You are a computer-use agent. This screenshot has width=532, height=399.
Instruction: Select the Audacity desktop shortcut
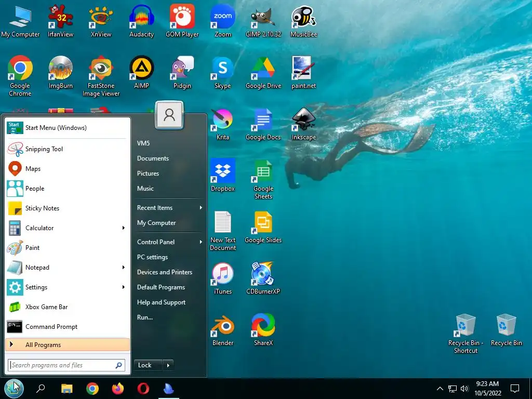[x=141, y=20]
